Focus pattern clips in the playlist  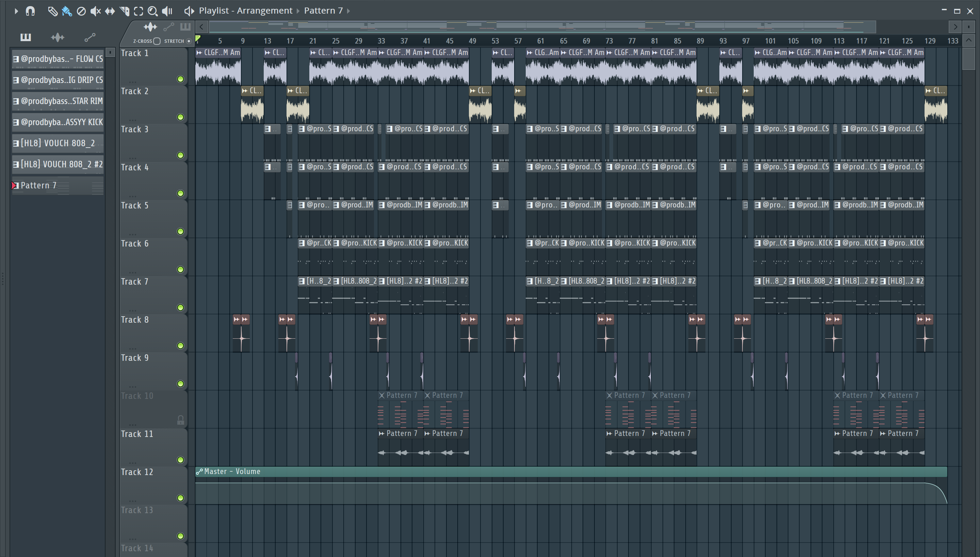pos(185,27)
